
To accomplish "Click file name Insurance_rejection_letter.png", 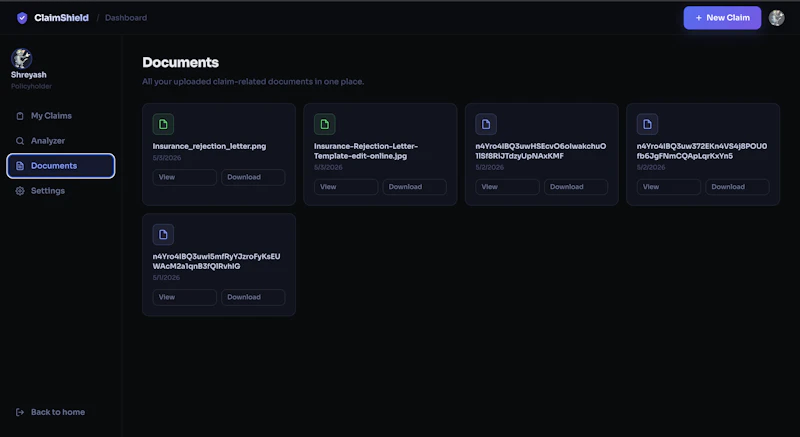I will 209,146.
